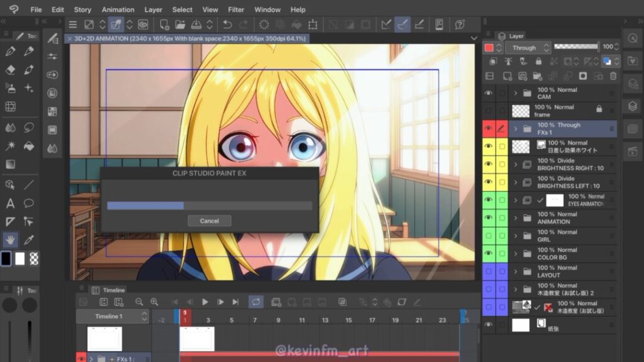Screen dimensions: 644x362
Task: Expand the BRIGHTNESS RIGHT folder
Action: click(516, 165)
